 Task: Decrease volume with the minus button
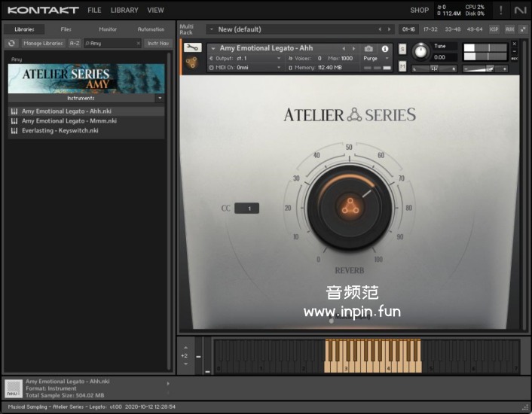466,68
